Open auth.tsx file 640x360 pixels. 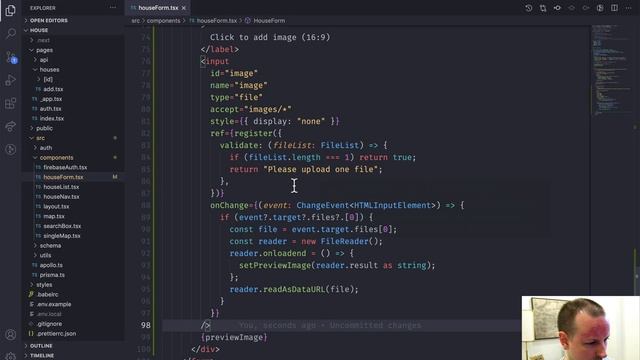pyautogui.click(x=50, y=109)
